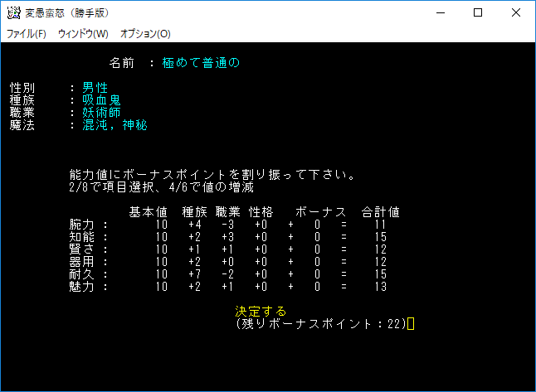Open the ウィンドウ(W) menu
This screenshot has width=536, height=392.
click(x=83, y=34)
